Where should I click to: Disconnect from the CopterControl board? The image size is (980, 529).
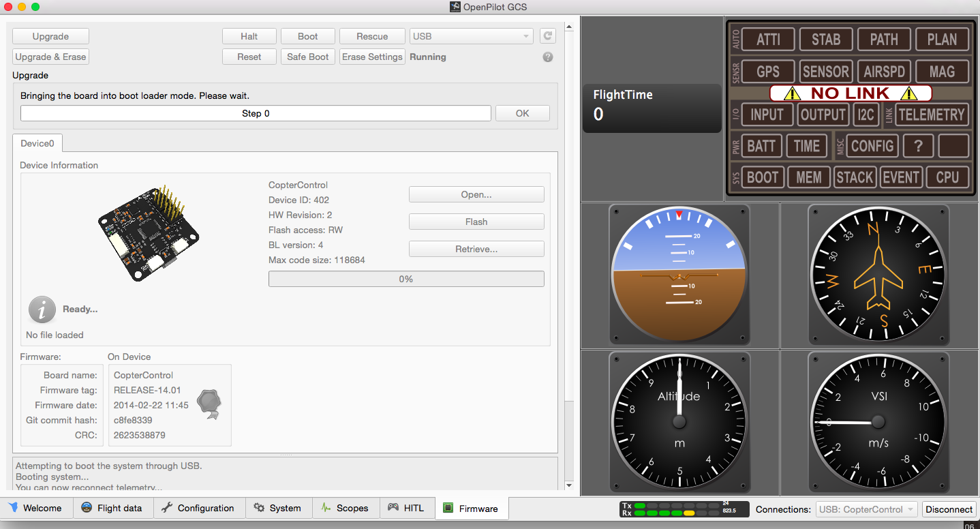coord(949,509)
